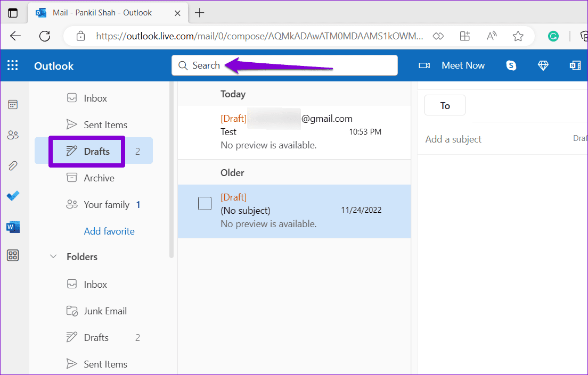
Task: Open the People icon in left rail
Action: pos(13,135)
